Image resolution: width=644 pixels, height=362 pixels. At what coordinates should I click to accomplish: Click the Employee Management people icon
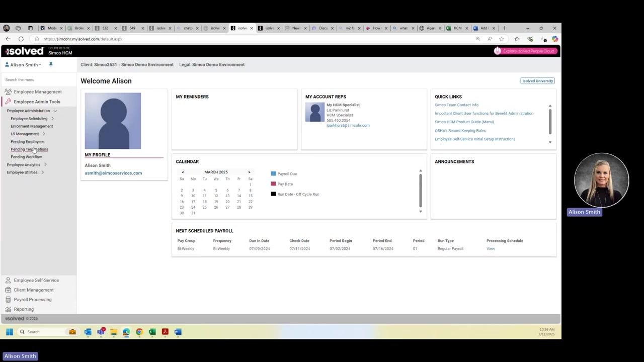[8, 92]
